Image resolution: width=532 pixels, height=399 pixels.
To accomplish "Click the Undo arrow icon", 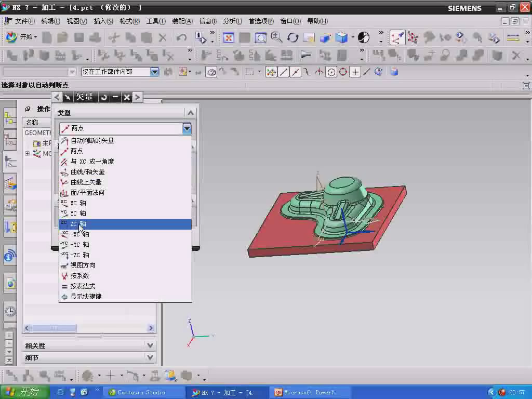I will (181, 37).
